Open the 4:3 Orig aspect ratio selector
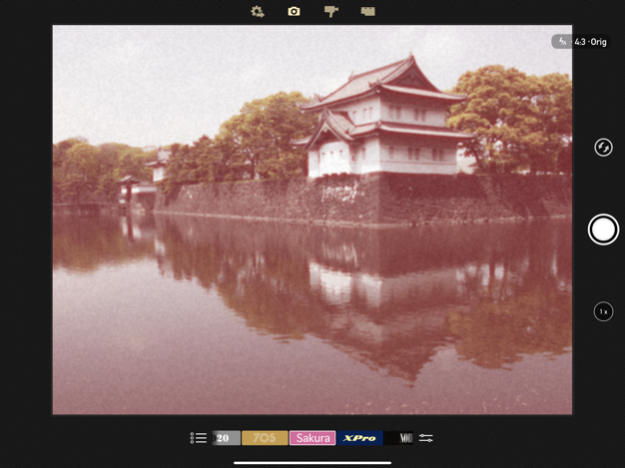Image resolution: width=625 pixels, height=468 pixels. 590,42
